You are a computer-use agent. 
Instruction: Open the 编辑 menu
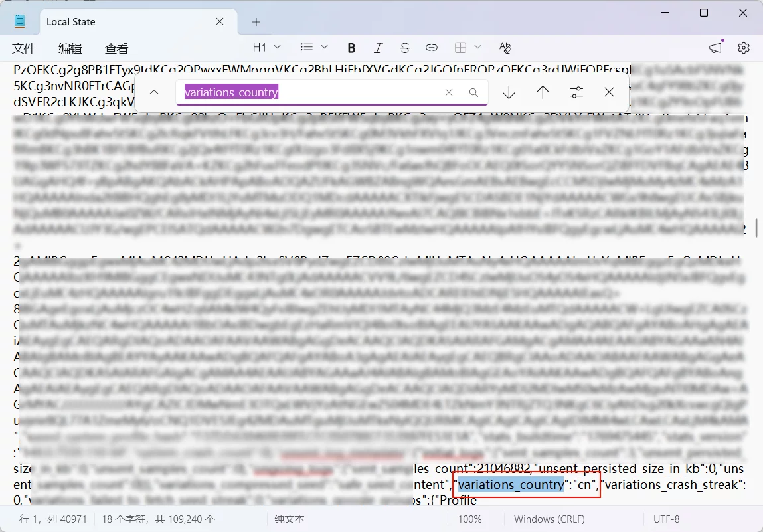pyautogui.click(x=70, y=48)
